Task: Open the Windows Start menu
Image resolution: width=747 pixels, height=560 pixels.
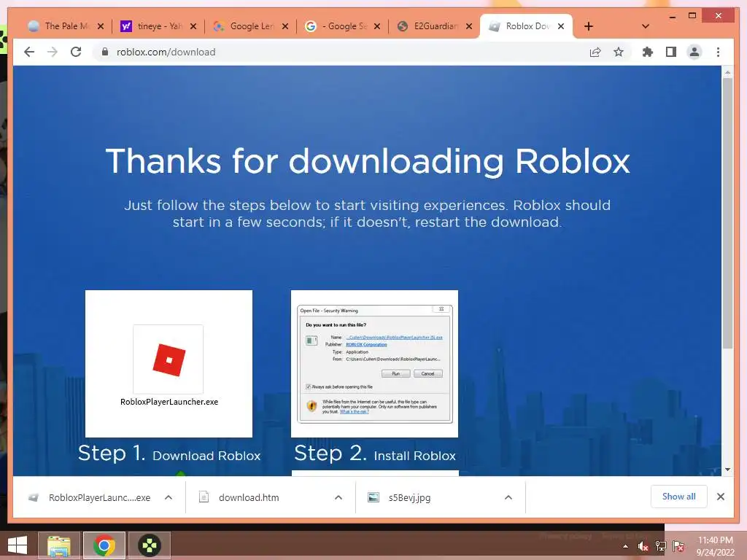Action: [18, 545]
